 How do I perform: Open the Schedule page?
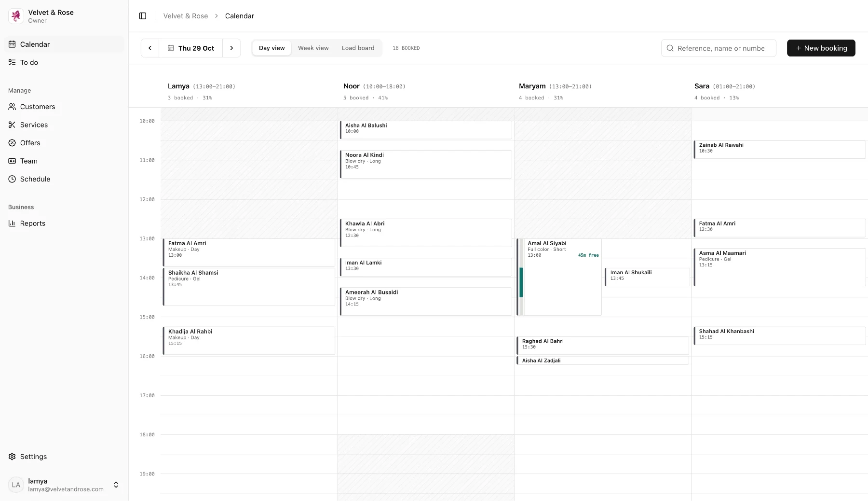tap(64, 179)
